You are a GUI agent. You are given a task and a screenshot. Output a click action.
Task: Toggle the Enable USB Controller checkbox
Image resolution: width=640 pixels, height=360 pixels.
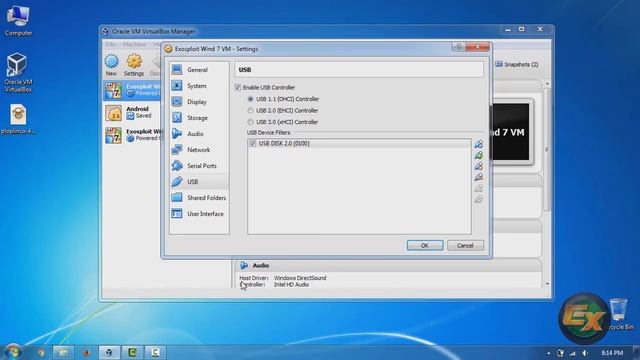pyautogui.click(x=238, y=87)
